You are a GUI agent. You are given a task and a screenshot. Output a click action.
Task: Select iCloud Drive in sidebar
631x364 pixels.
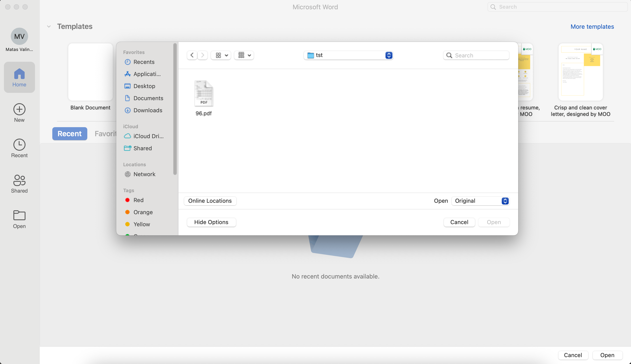pyautogui.click(x=144, y=136)
